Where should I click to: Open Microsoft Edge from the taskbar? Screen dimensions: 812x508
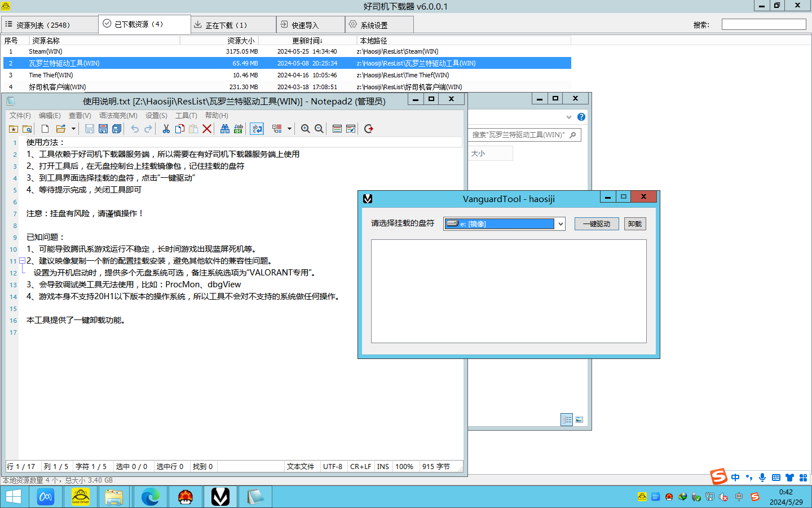[x=151, y=497]
